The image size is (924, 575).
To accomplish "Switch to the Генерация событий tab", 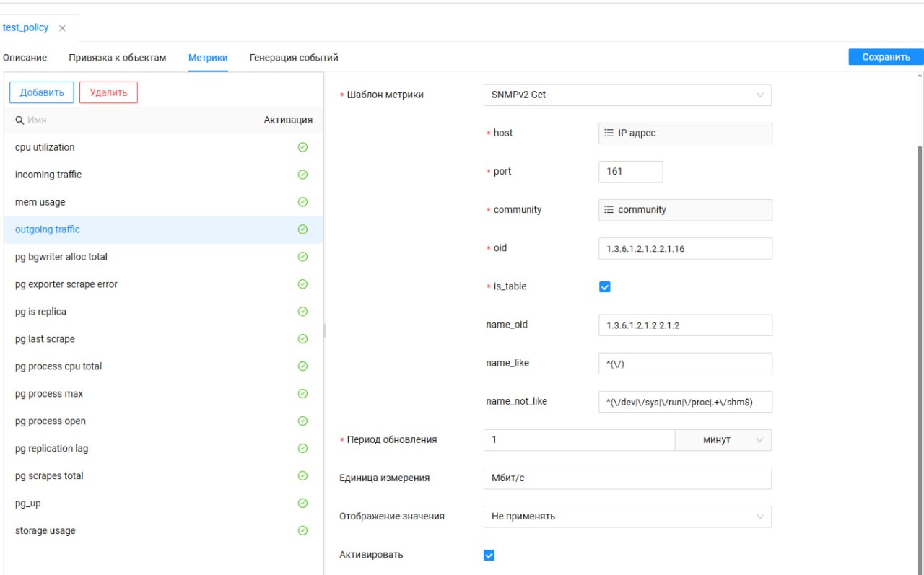I will point(293,58).
